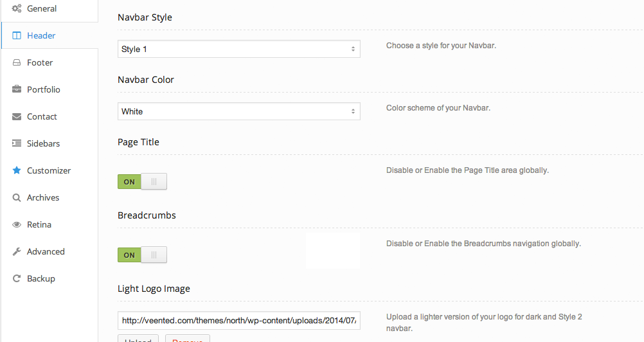Screen dimensions: 644x342
Task: Open the Navbar Style dropdown
Action: 238,49
